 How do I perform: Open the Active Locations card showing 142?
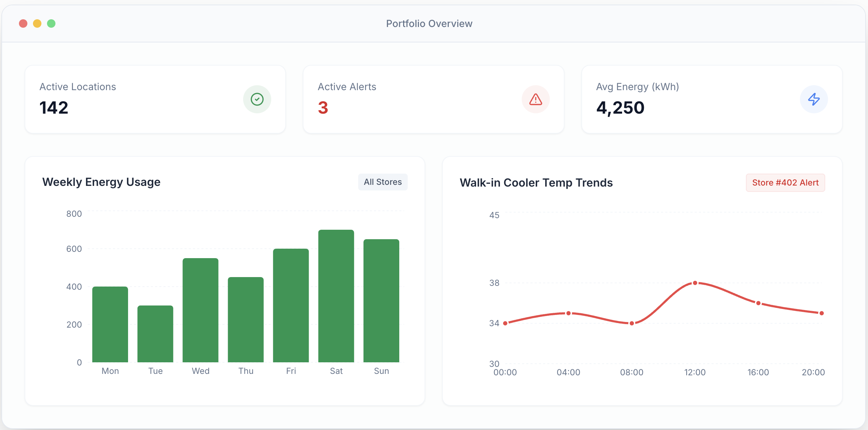(x=155, y=99)
